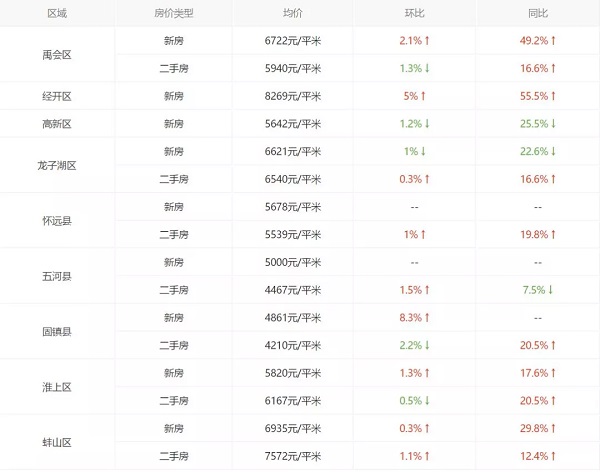Image resolution: width=600 pixels, height=472 pixels.
Task: Click the 区域 column header
Action: pos(57,13)
